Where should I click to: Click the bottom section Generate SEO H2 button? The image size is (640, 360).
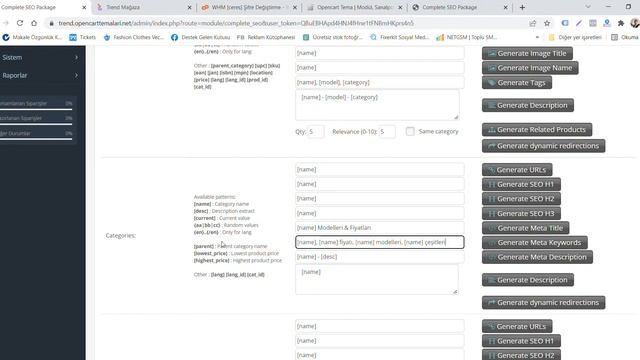coord(521,355)
